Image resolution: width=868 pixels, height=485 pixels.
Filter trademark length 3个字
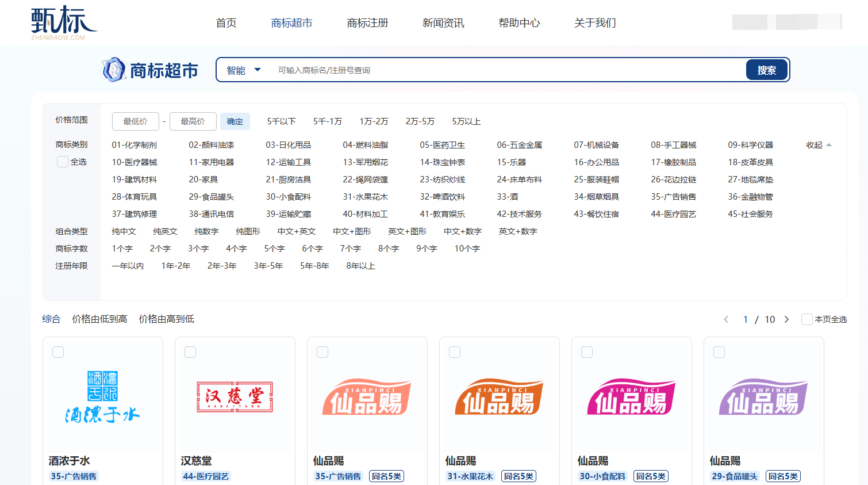point(198,249)
